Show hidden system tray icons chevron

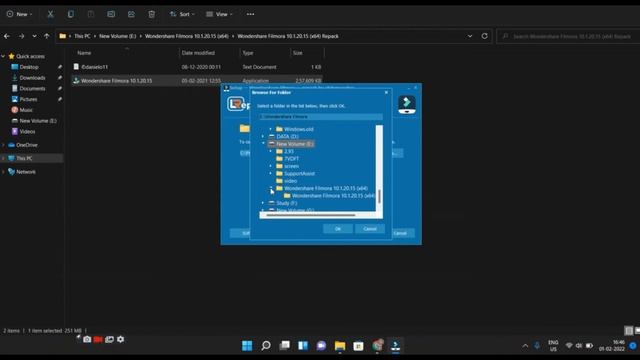tap(525, 346)
